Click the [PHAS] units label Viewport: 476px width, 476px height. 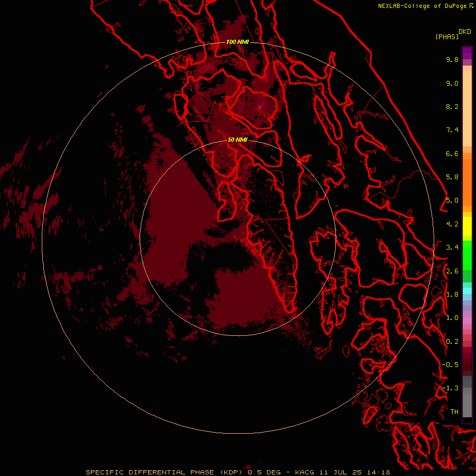click(447, 36)
